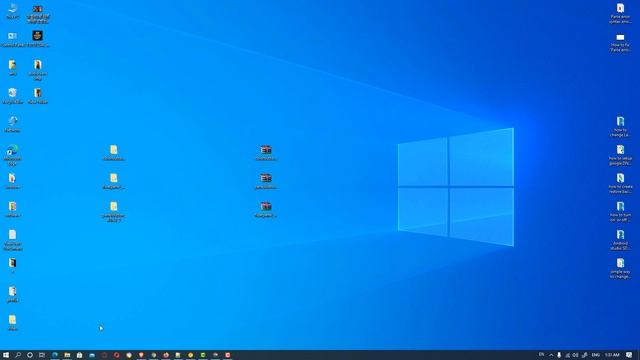The image size is (640, 360).
Task: Open the Action Center notifications
Action: [629, 355]
